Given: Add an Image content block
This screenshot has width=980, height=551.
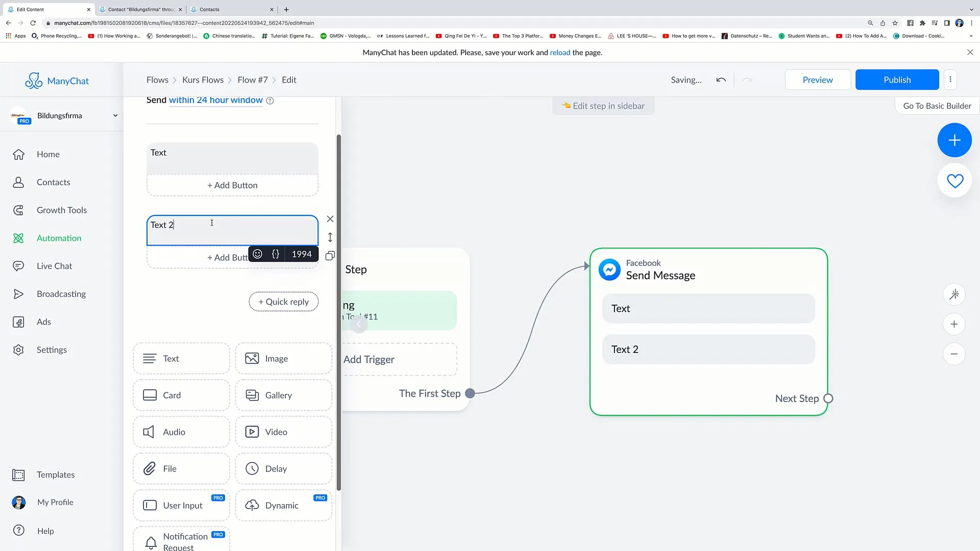Looking at the screenshot, I should pos(284,359).
